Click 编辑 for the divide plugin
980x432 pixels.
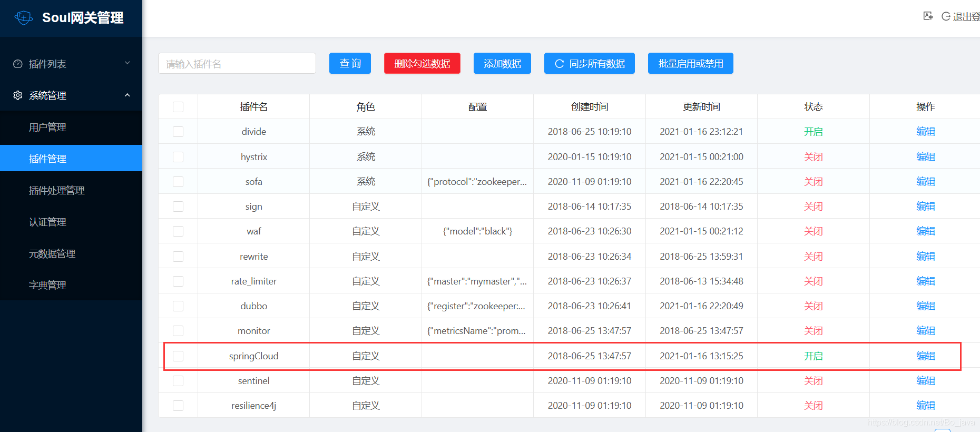pos(926,132)
